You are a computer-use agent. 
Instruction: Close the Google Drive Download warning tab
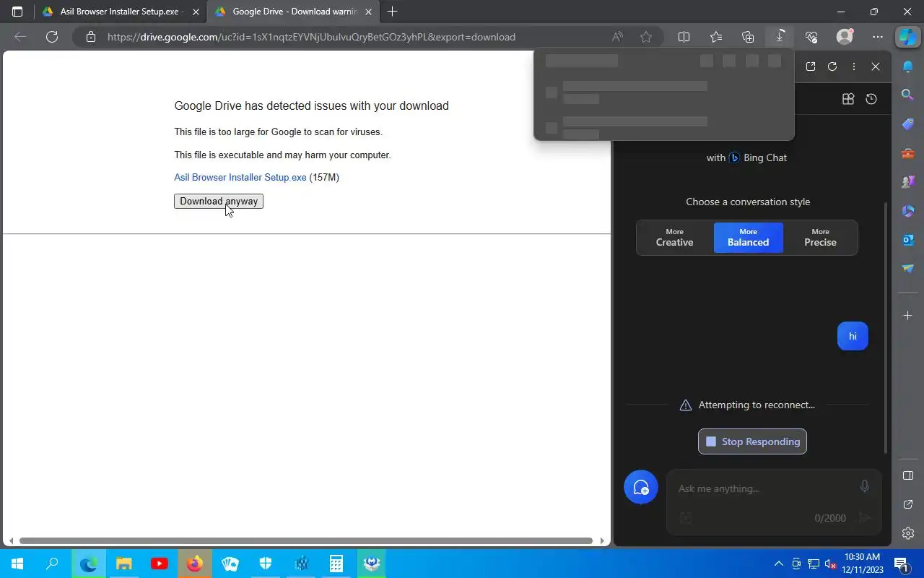click(x=368, y=12)
